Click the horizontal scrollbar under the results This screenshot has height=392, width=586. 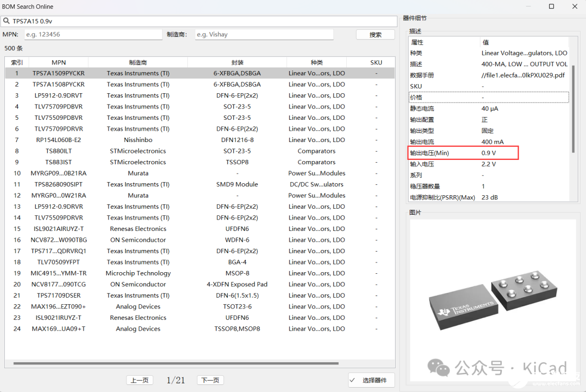click(x=176, y=363)
